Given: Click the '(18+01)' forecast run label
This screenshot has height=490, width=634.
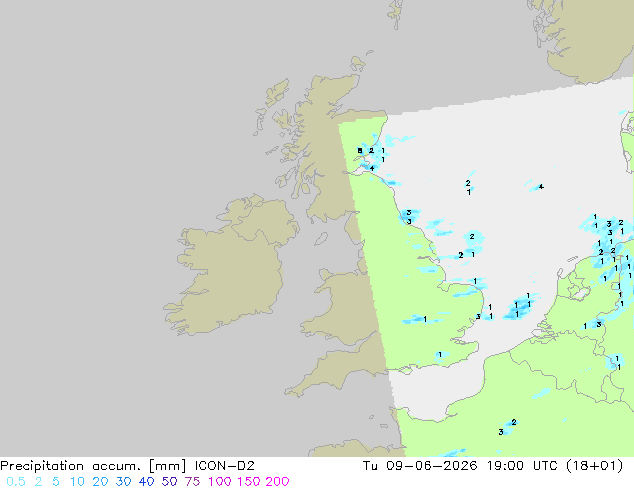Looking at the screenshot, I should point(594,466).
